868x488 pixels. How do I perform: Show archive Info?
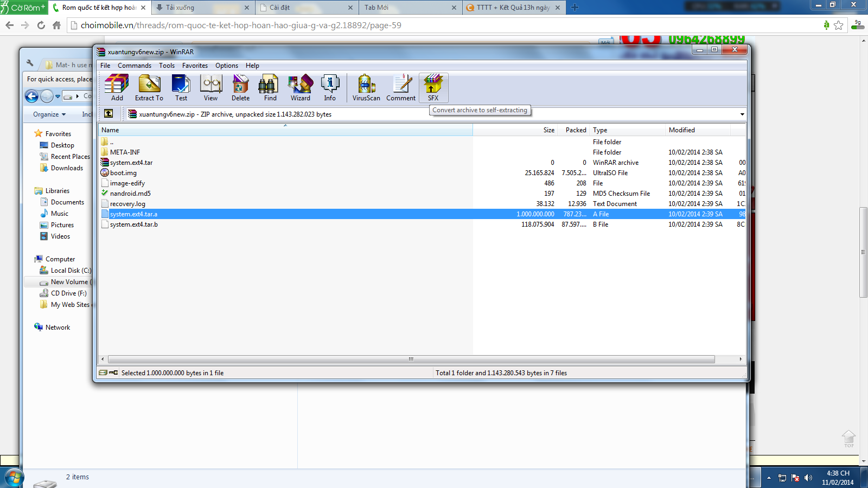point(330,88)
